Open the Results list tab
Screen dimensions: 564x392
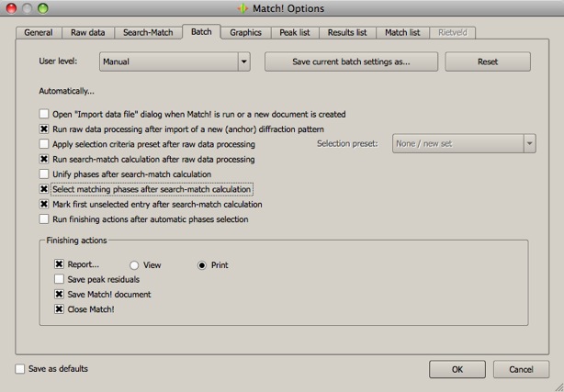pos(347,32)
